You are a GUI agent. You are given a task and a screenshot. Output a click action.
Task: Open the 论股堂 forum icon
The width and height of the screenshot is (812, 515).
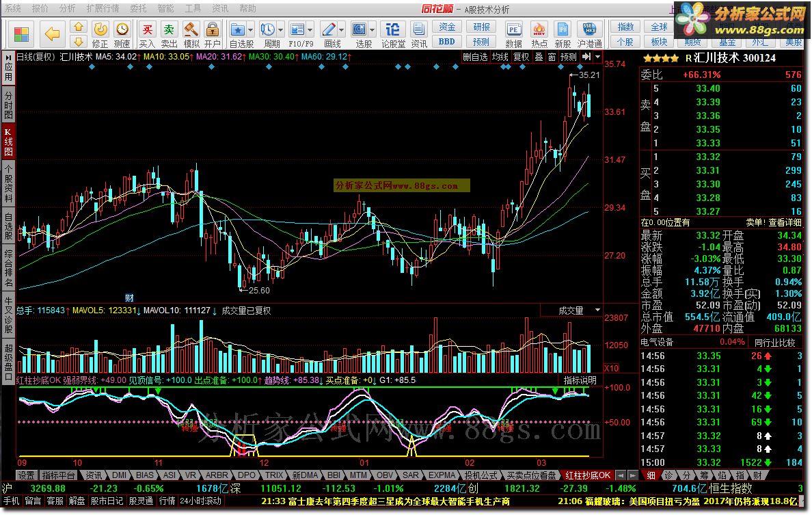[393, 29]
